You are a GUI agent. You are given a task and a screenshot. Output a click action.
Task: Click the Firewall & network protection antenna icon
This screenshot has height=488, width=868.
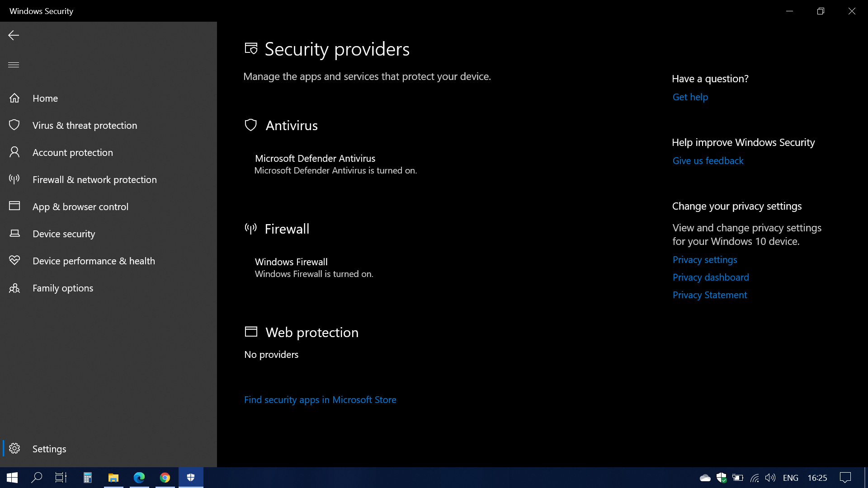coord(14,179)
